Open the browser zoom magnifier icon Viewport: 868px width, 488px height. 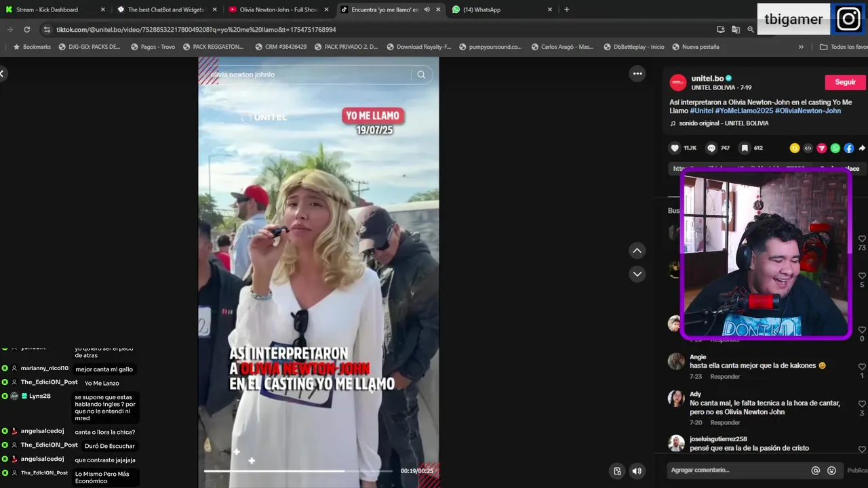click(x=751, y=29)
